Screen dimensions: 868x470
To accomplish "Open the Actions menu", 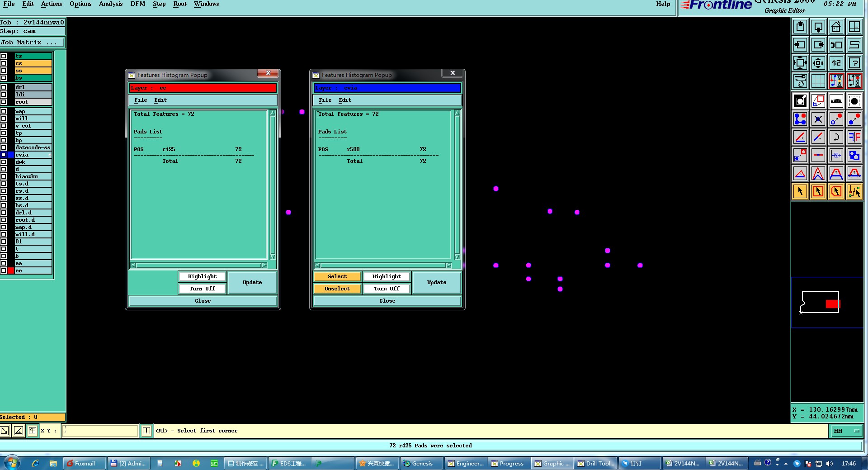I will click(x=52, y=4).
